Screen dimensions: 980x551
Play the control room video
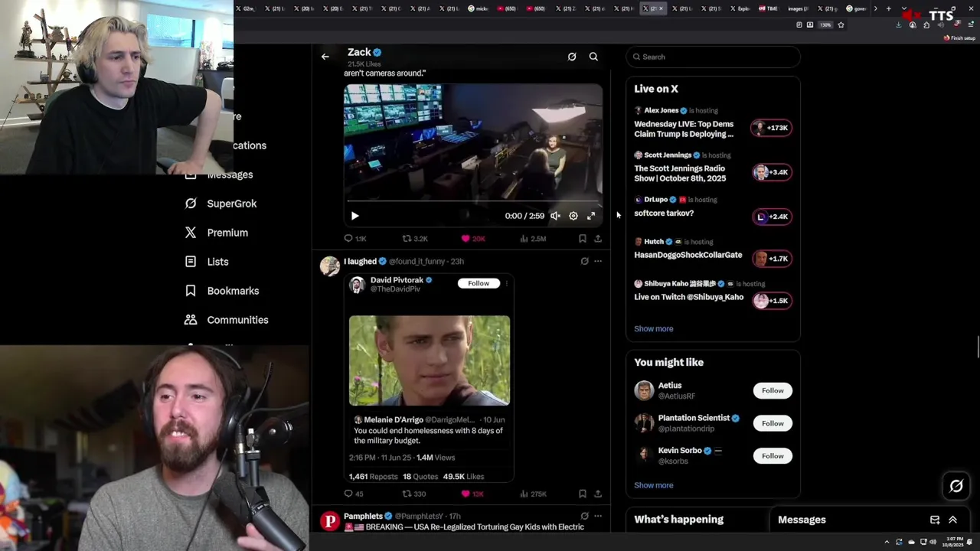point(354,216)
